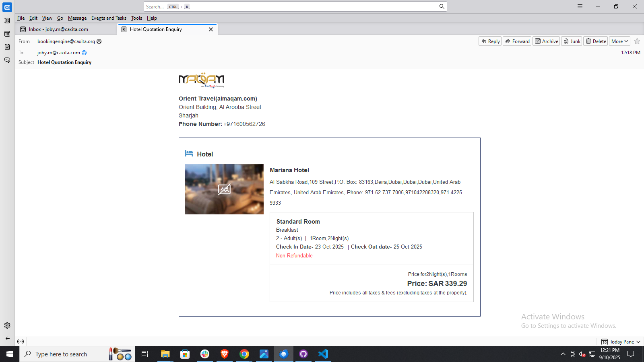
Task: Open the Tasks space icon
Action: pyautogui.click(x=7, y=47)
